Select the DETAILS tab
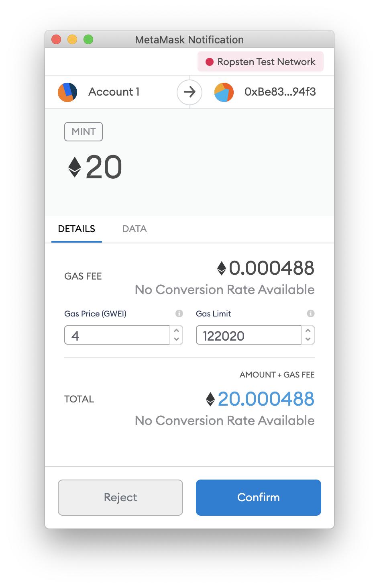Viewport: 379px width, 588px height. click(77, 229)
